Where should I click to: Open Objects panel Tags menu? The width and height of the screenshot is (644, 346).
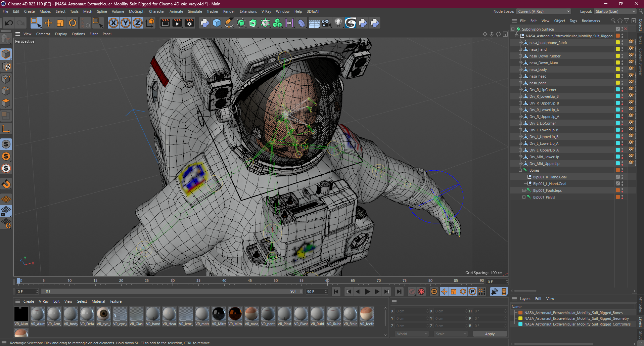pyautogui.click(x=573, y=21)
